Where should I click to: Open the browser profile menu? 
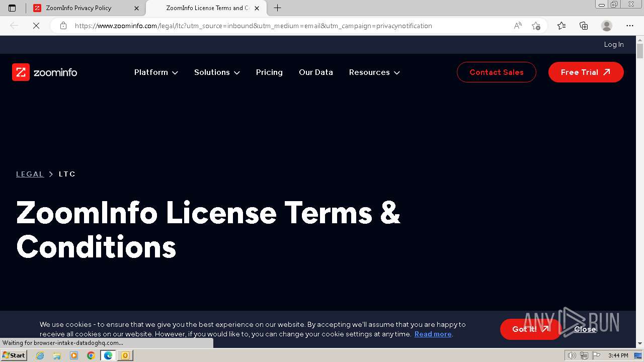607,26
